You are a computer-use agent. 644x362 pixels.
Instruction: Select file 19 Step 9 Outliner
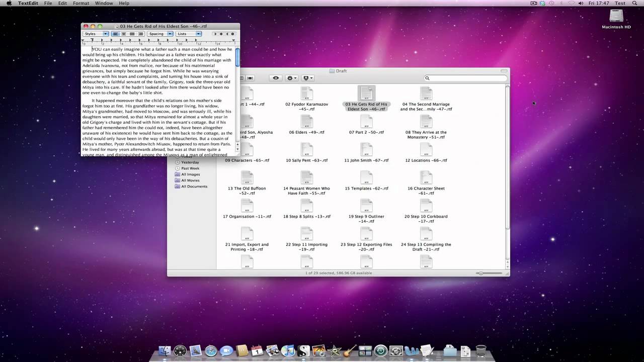366,211
